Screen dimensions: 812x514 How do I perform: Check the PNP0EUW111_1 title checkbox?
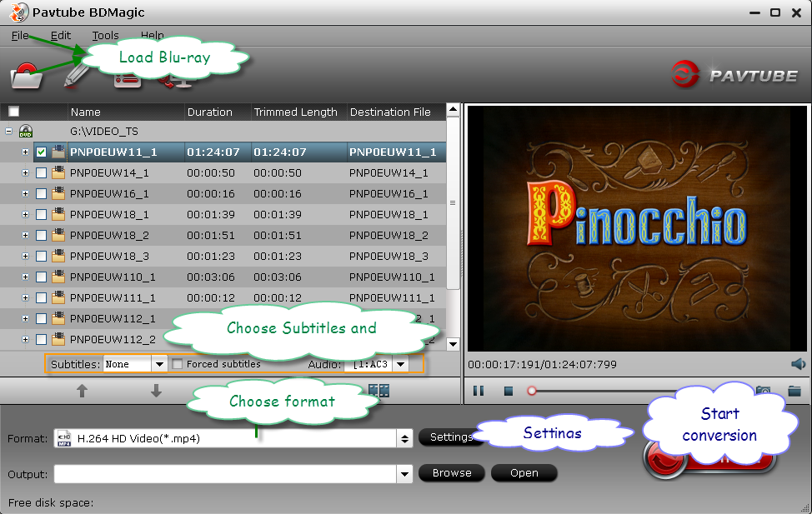pos(42,297)
